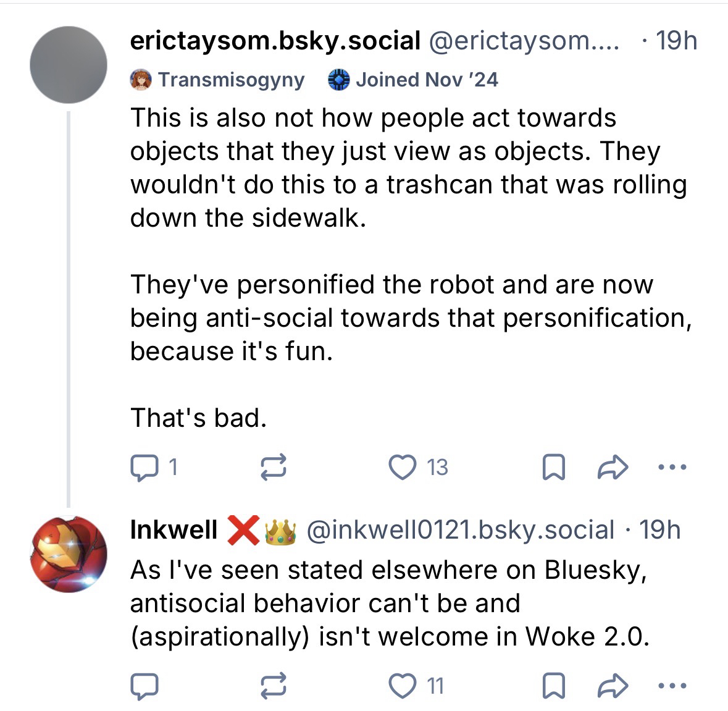The width and height of the screenshot is (728, 711).
Task: Like Inkwell's post with 11 likes
Action: (x=403, y=686)
